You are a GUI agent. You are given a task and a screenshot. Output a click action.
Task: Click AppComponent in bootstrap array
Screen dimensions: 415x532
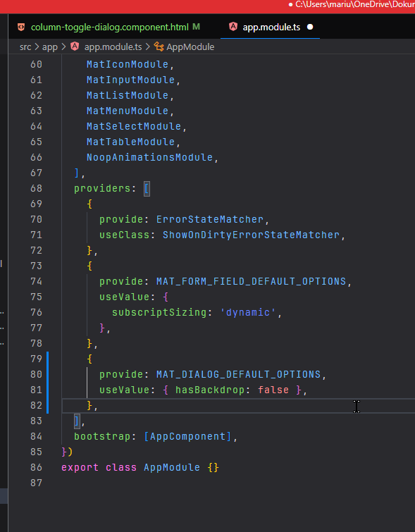coord(187,436)
